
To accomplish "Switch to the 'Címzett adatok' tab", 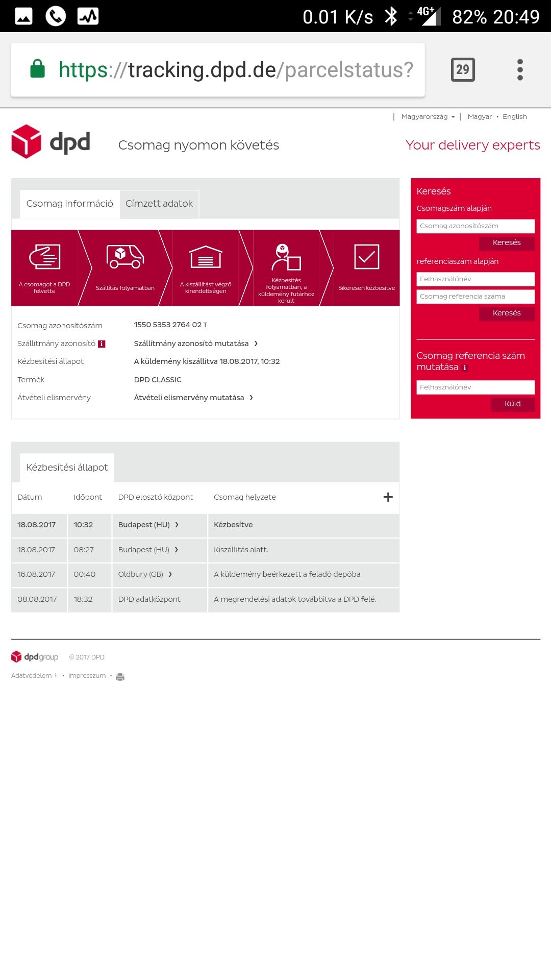I will pyautogui.click(x=159, y=204).
